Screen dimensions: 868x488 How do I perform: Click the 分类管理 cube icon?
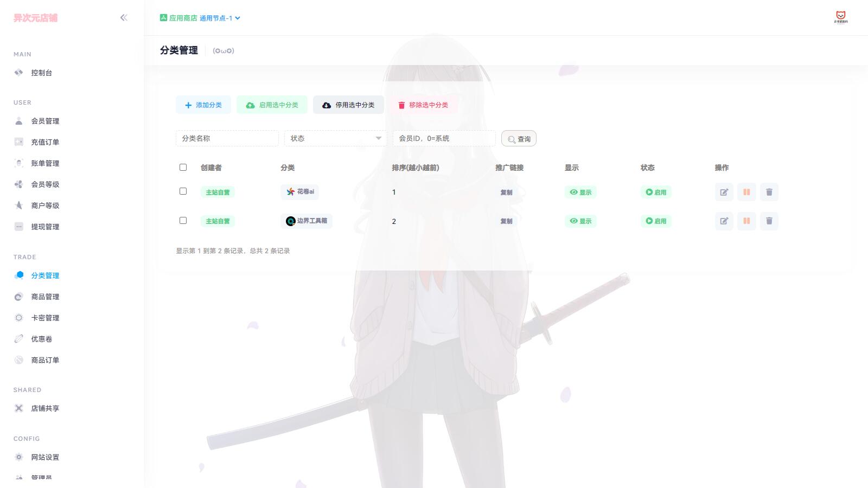point(19,275)
